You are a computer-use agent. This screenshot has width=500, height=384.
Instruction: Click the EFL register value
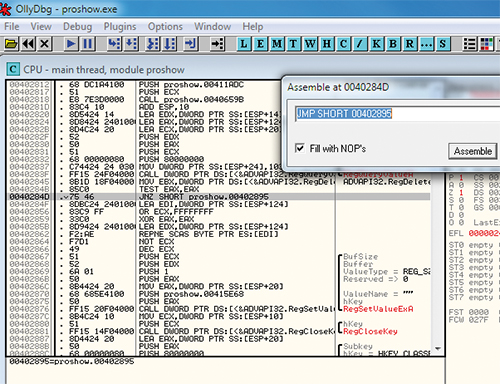tap(484, 233)
